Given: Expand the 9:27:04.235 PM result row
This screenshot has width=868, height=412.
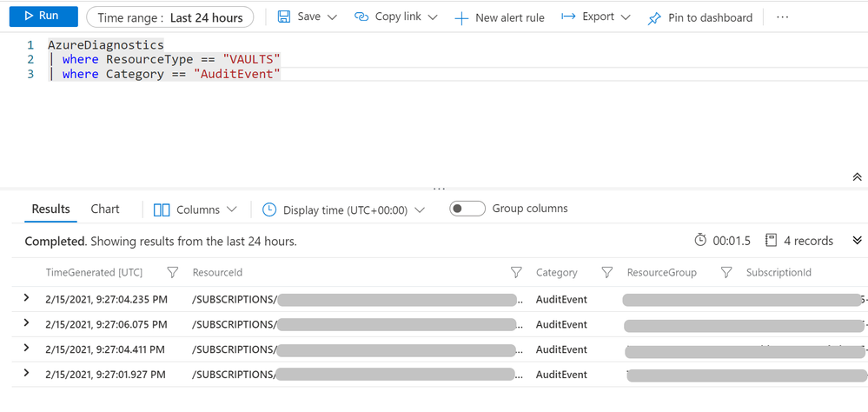Looking at the screenshot, I should click(27, 298).
